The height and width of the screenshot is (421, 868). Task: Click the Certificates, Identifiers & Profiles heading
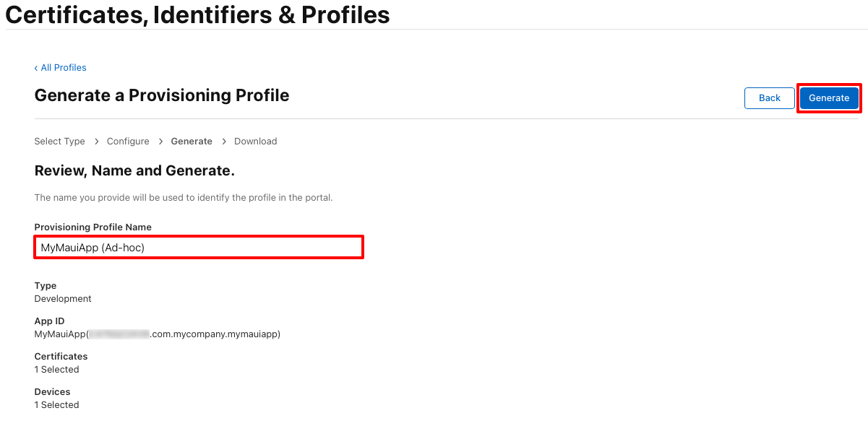pyautogui.click(x=197, y=14)
